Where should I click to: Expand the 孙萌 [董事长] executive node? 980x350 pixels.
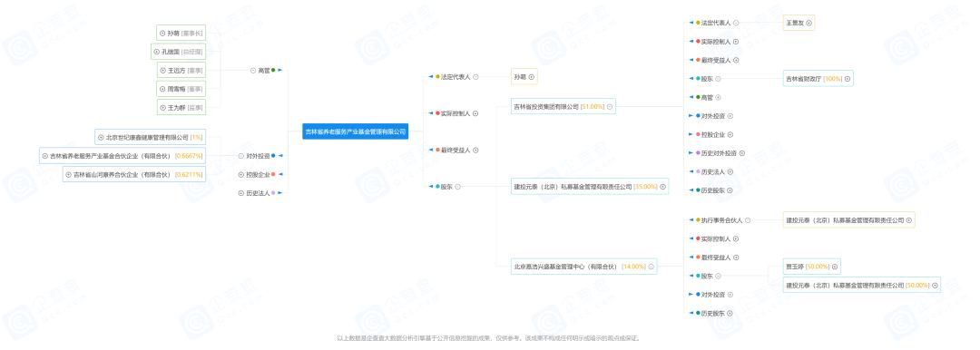(162, 34)
